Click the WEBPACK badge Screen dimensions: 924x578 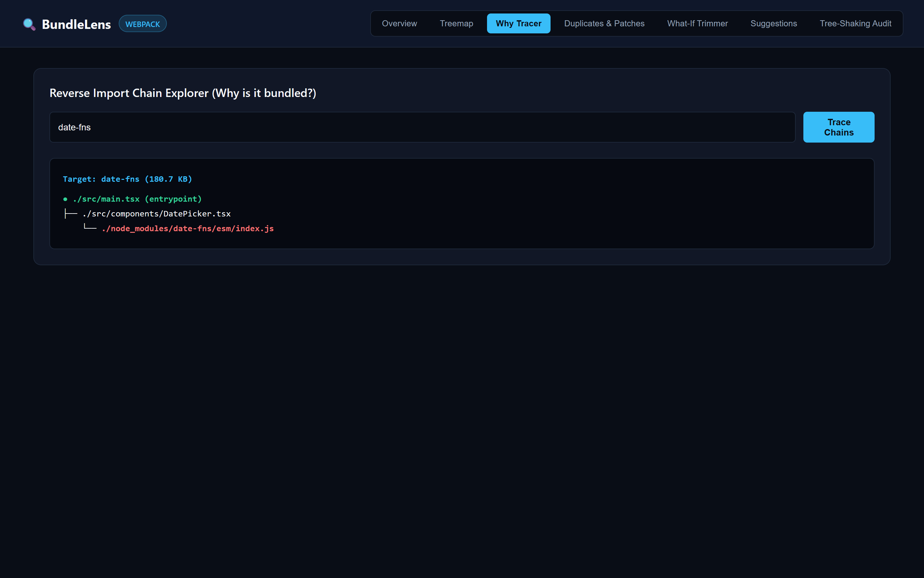coord(142,24)
